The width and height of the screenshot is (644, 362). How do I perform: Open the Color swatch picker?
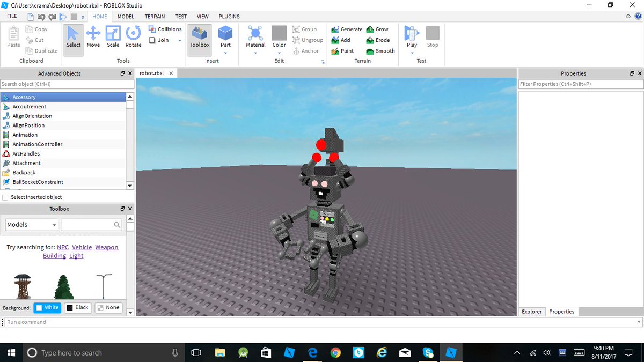[x=279, y=33]
